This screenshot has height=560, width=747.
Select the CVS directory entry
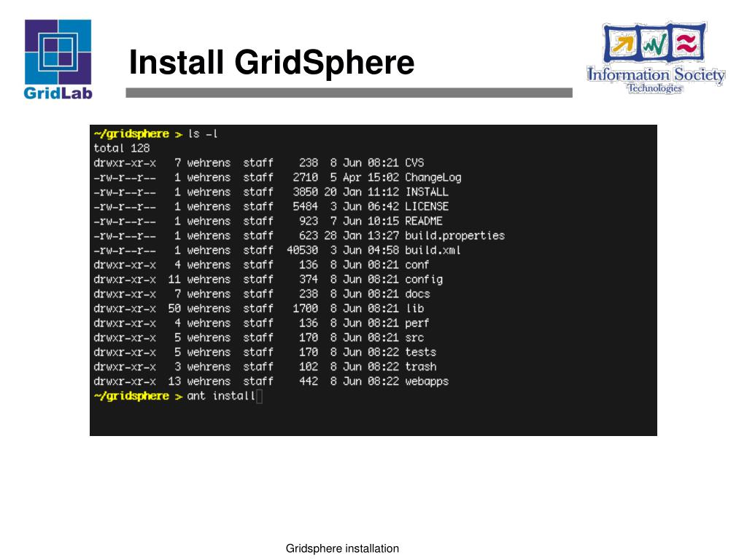(x=414, y=163)
